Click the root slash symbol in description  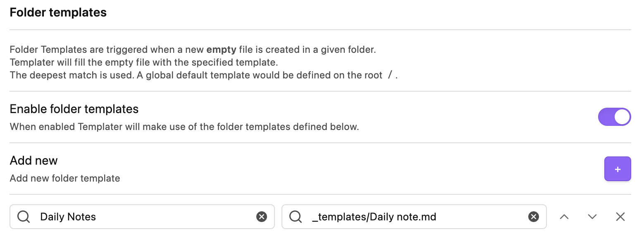tap(390, 76)
